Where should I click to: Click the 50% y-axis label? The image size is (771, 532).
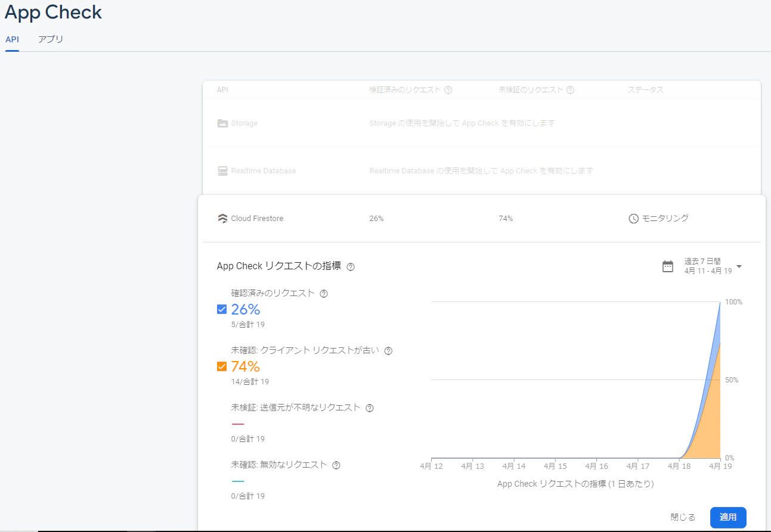732,380
